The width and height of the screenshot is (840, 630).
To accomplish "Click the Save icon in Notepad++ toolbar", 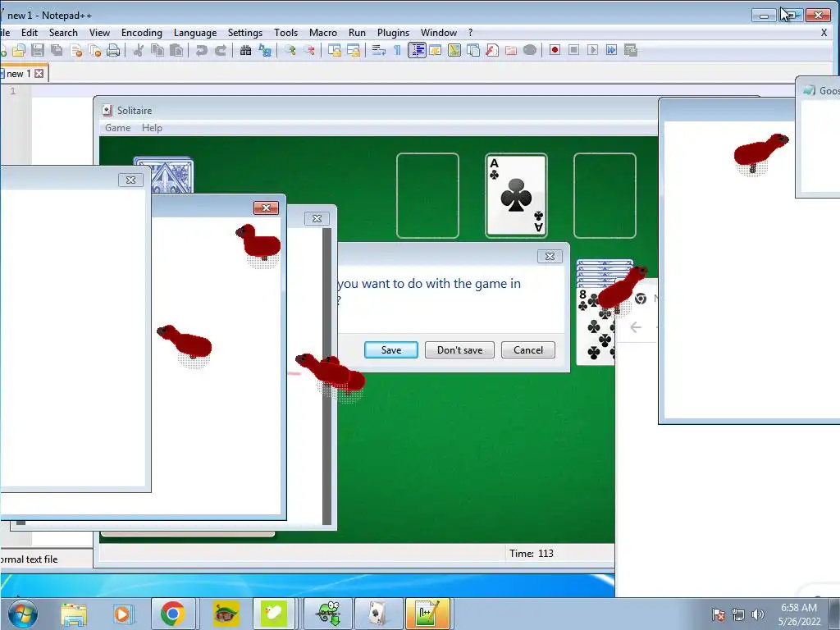I will coord(38,50).
